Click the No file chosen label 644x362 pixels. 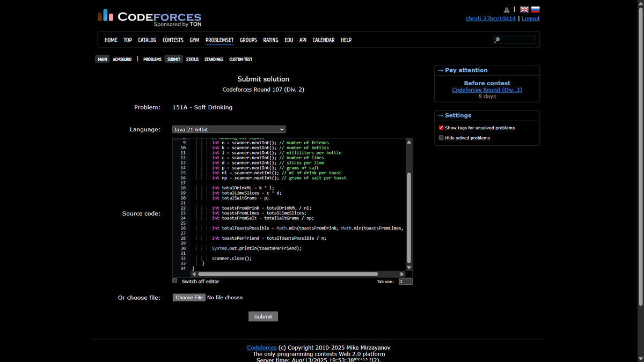[x=225, y=298]
